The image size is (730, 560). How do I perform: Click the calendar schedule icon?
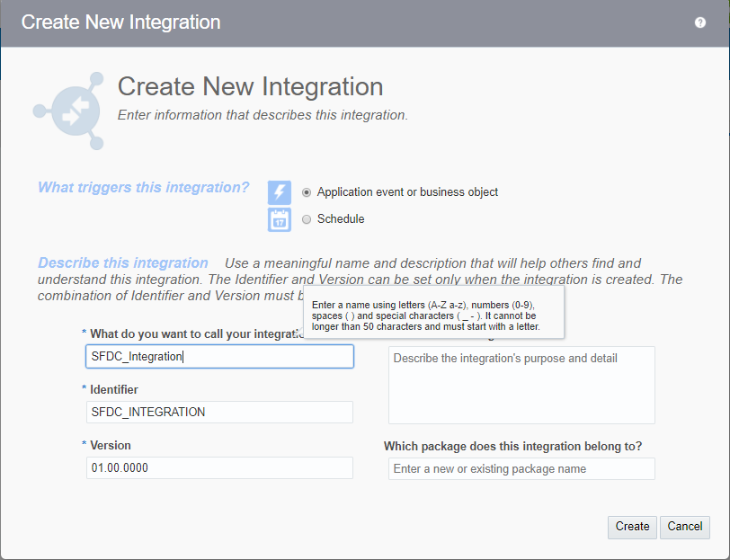280,219
